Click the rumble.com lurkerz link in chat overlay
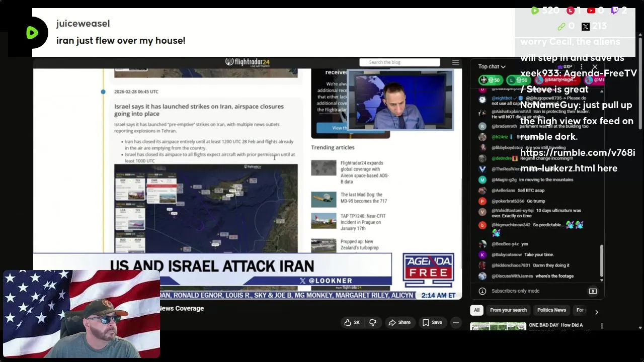Image resolution: width=644 pixels, height=362 pixels. click(x=578, y=160)
